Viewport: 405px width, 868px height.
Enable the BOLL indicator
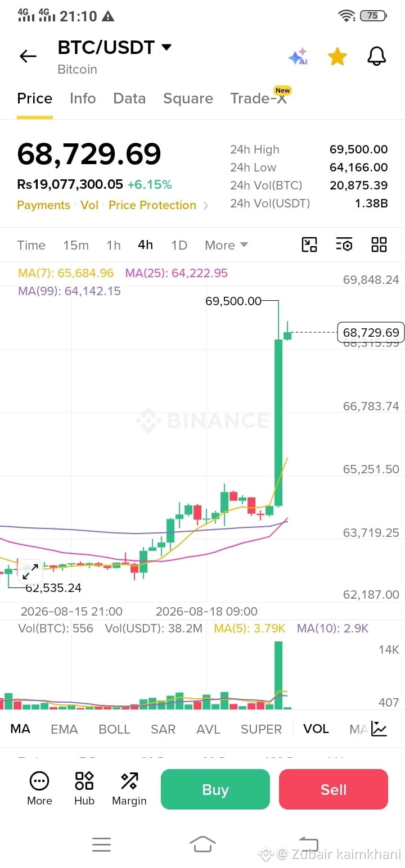[114, 729]
